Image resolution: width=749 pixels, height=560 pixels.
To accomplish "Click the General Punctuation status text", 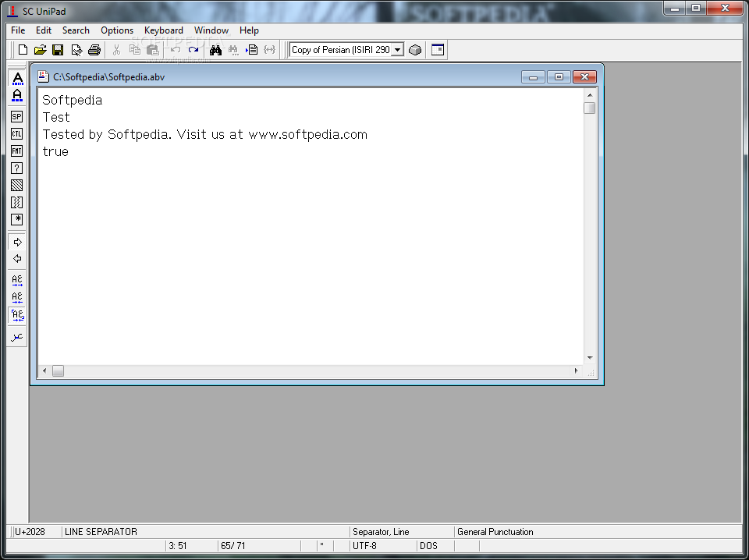I will (495, 532).
